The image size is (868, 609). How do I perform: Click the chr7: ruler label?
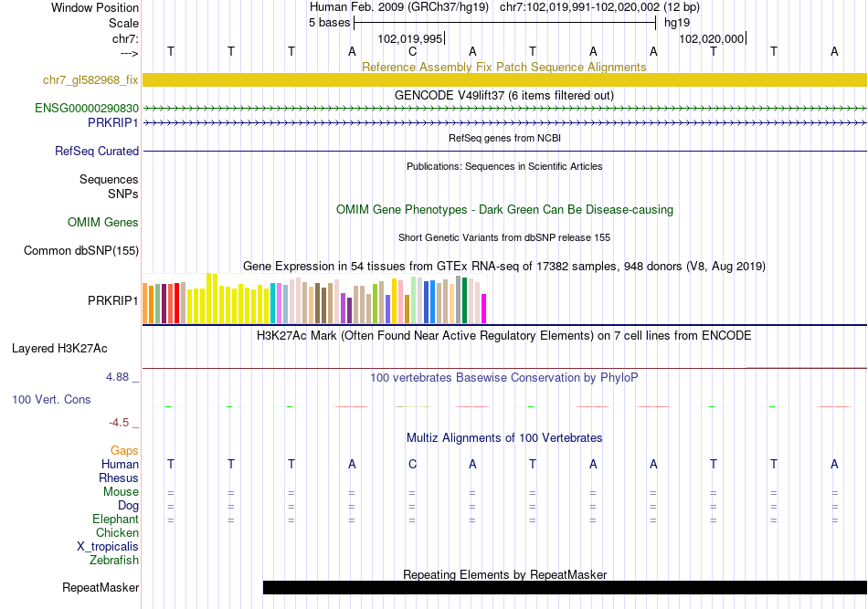pyautogui.click(x=125, y=38)
